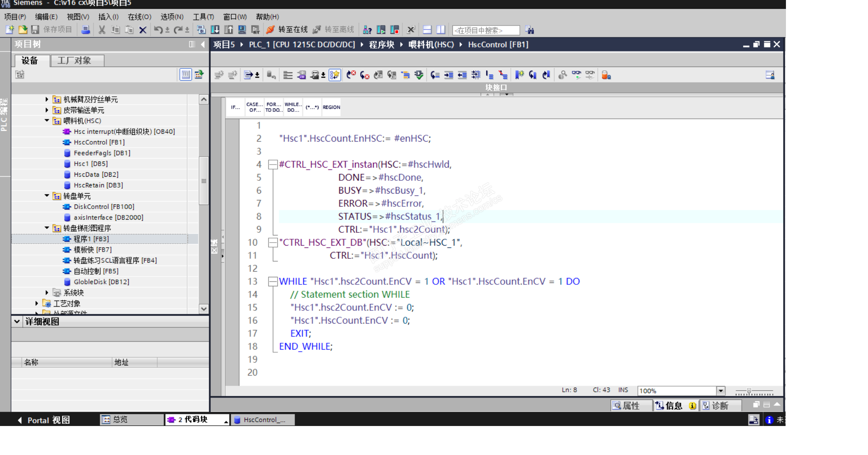Image resolution: width=868 pixels, height=455 pixels.
Task: Click the Print icon in toolbar
Action: pyautogui.click(x=85, y=29)
